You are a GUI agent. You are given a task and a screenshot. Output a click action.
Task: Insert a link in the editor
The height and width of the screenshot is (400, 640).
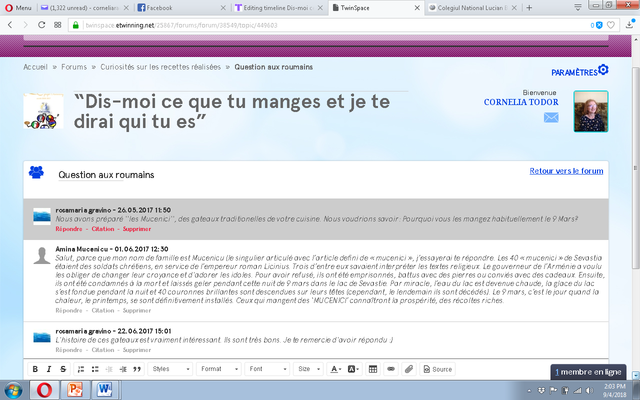pos(391,369)
